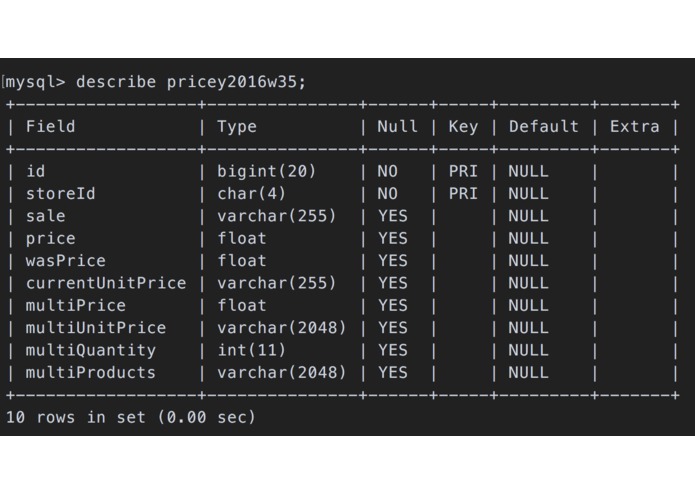Select the currentUnitPrice field name

point(106,283)
